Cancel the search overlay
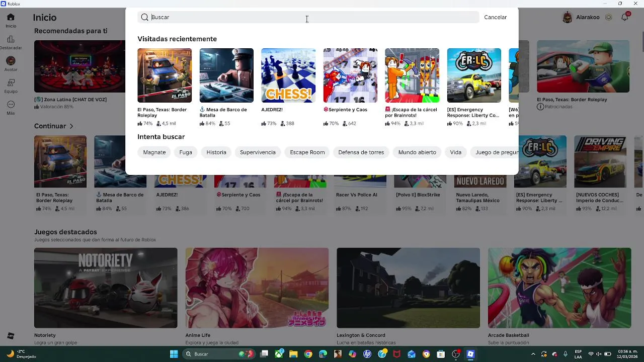Screen dimensions: 644x362 click(x=495, y=17)
